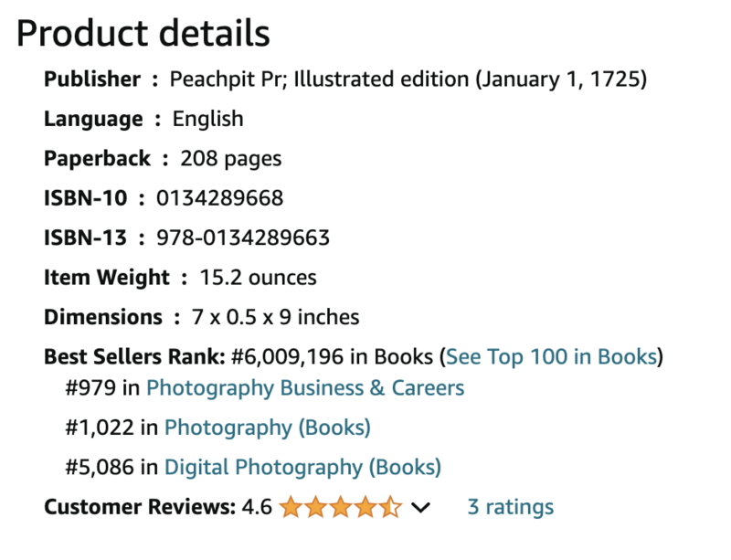
Task: Click the third orange rating star
Action: click(341, 507)
